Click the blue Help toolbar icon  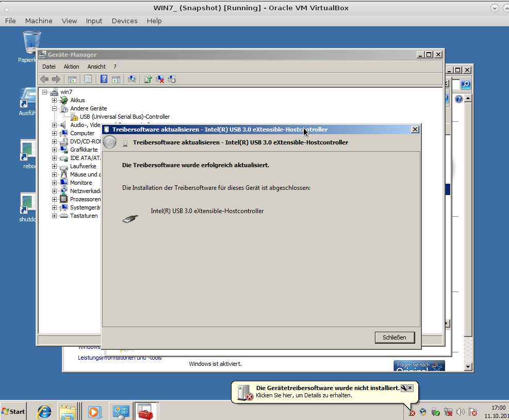click(x=104, y=79)
